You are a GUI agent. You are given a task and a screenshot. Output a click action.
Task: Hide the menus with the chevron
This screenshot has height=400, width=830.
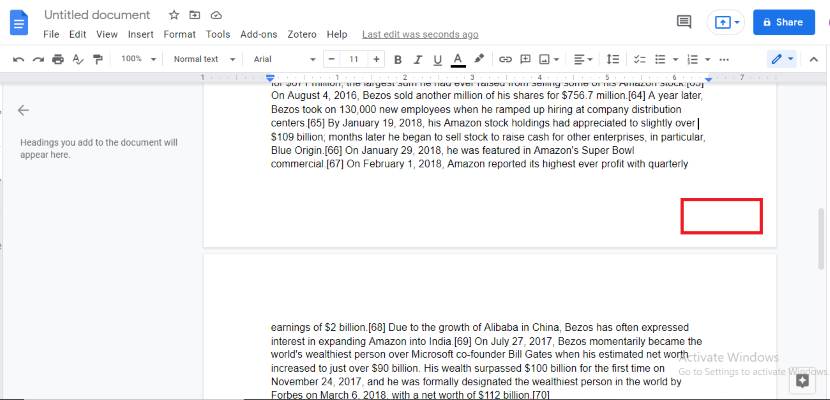[814, 59]
